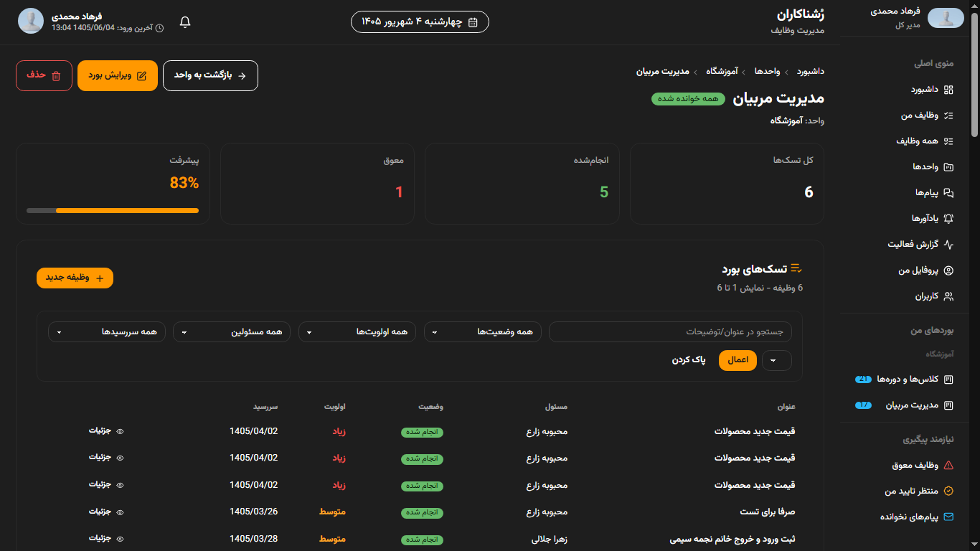The width and height of the screenshot is (980, 551).
Task: Click همه خوانده شده green badge
Action: click(x=689, y=99)
